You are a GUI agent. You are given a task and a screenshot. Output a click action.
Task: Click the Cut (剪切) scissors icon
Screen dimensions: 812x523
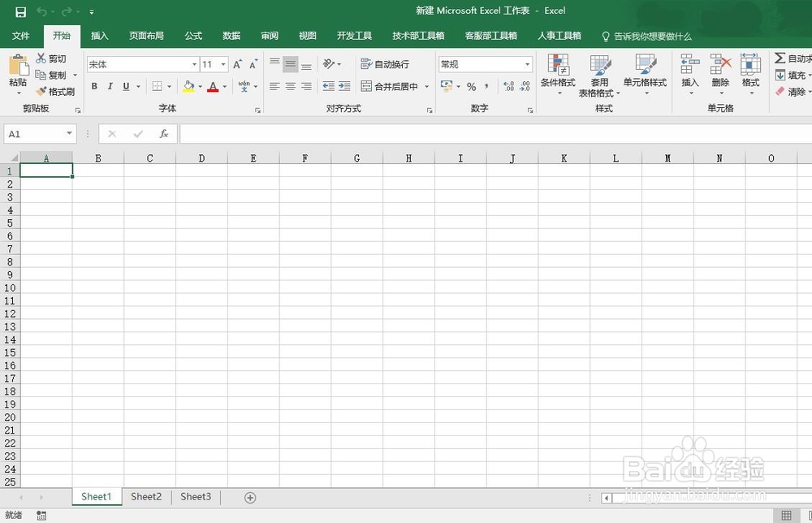41,58
